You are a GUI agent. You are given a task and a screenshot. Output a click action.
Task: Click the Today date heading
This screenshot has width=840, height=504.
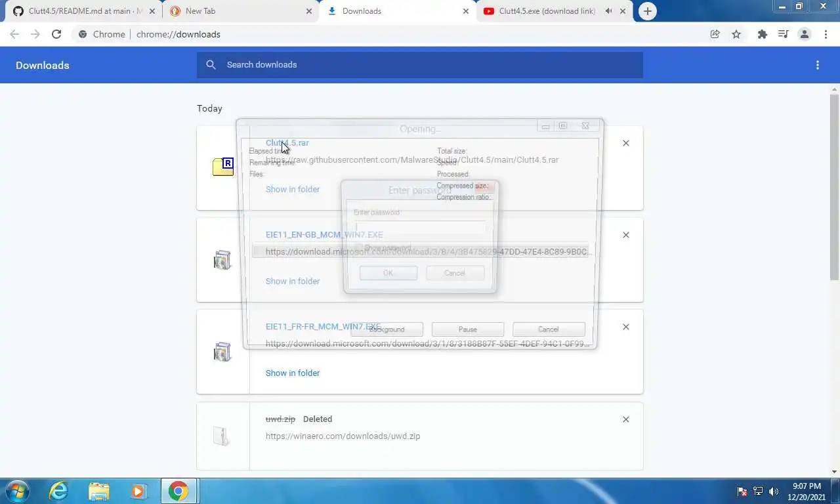click(209, 108)
